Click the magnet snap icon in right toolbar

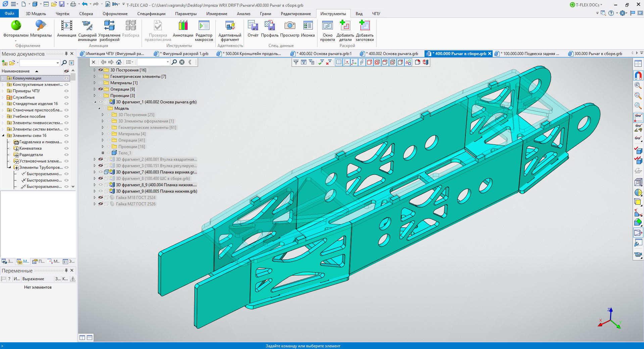click(x=638, y=76)
